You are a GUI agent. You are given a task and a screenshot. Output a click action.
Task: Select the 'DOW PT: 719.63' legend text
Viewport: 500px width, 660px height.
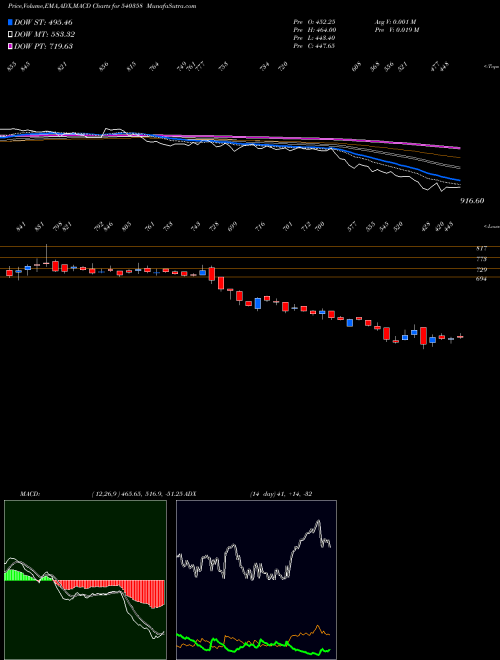tap(44, 46)
